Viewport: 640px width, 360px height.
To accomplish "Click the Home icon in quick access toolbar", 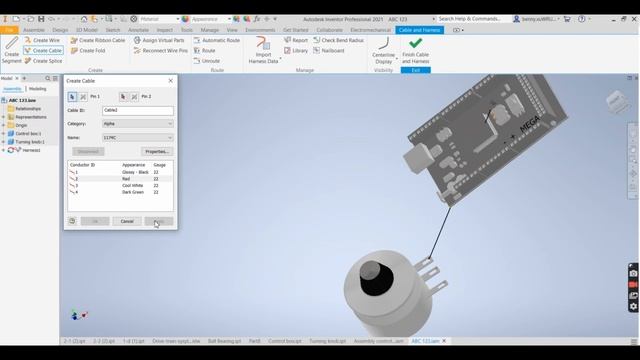I will 84,19.
